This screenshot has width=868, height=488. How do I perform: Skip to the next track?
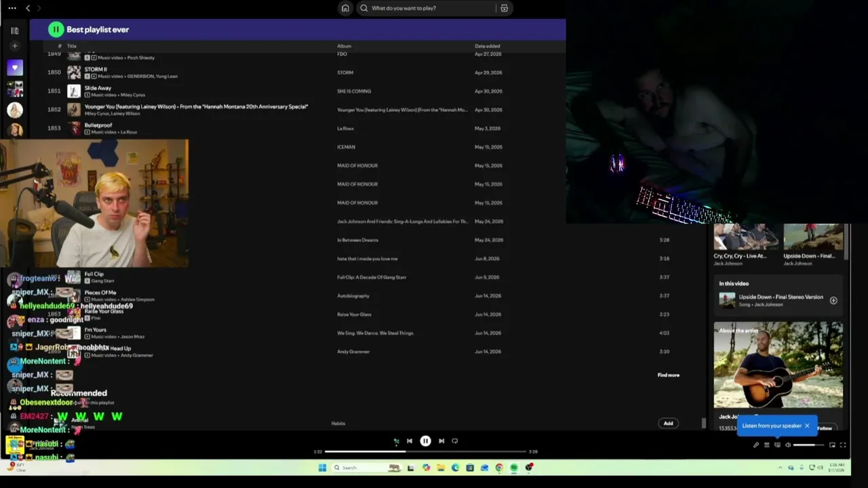(441, 441)
